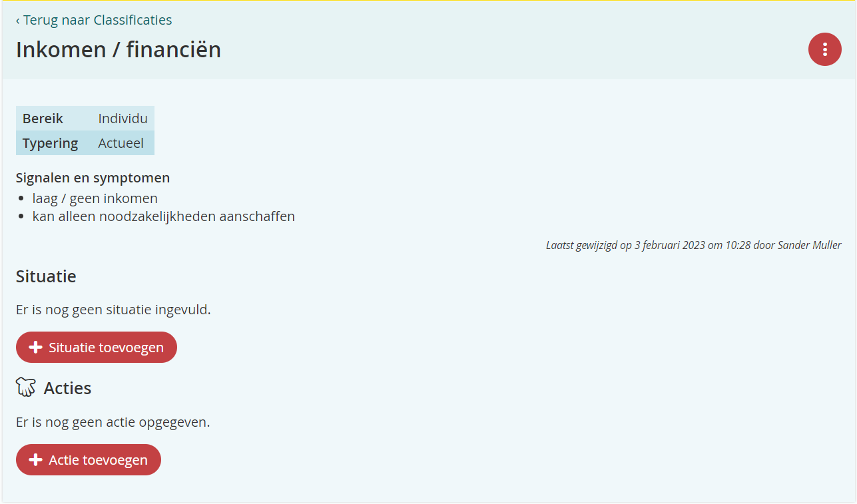857x504 pixels.
Task: Click 'kan alleen noodzakelijkheden aanschaffen' bullet
Action: 163,216
